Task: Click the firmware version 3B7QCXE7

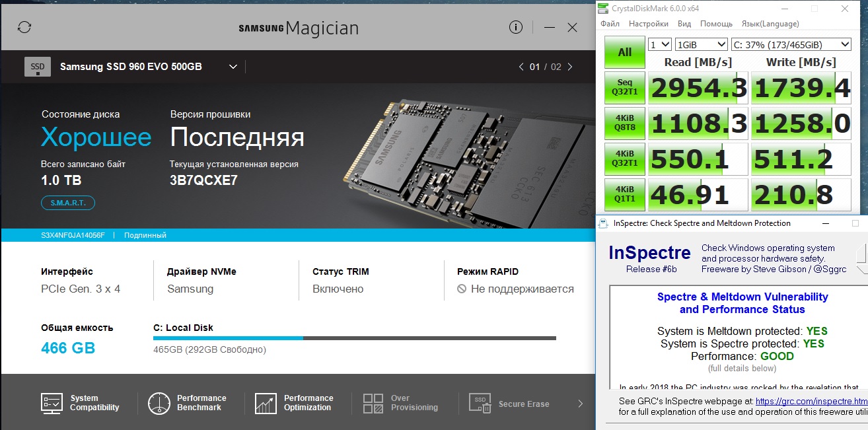Action: click(x=204, y=181)
